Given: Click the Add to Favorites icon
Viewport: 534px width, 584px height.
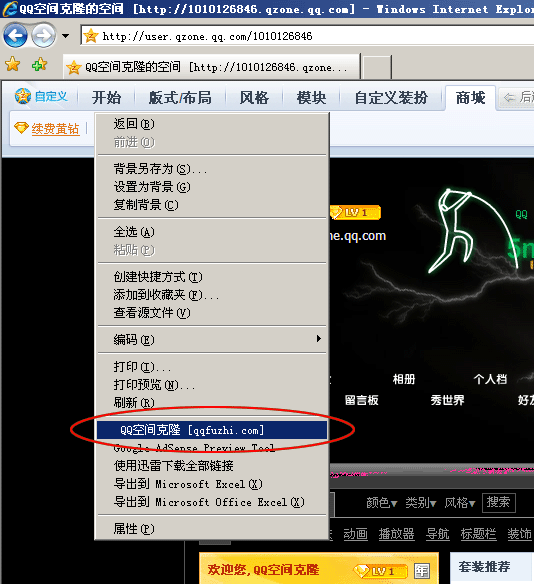Looking at the screenshot, I should tap(39, 64).
